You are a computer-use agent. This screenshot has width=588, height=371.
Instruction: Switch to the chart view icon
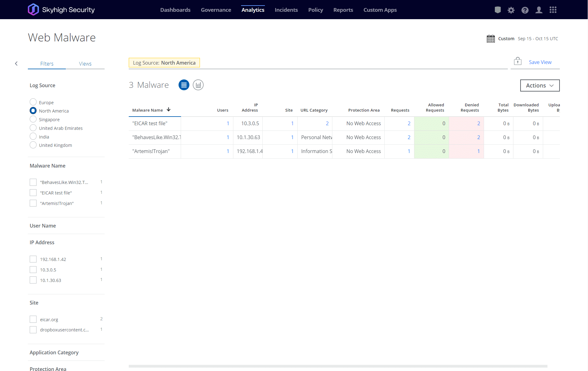(x=198, y=85)
